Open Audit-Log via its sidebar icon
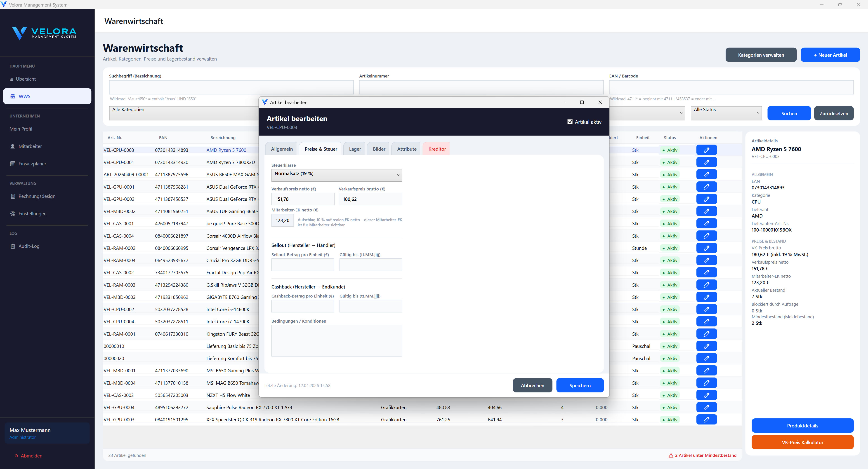Image resolution: width=868 pixels, height=469 pixels. [x=13, y=246]
